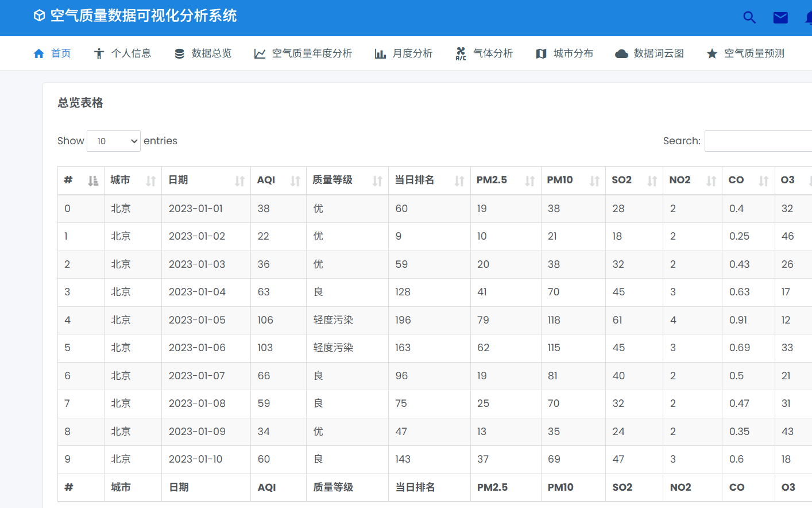Open the Show entries count dropdown

[x=114, y=141]
